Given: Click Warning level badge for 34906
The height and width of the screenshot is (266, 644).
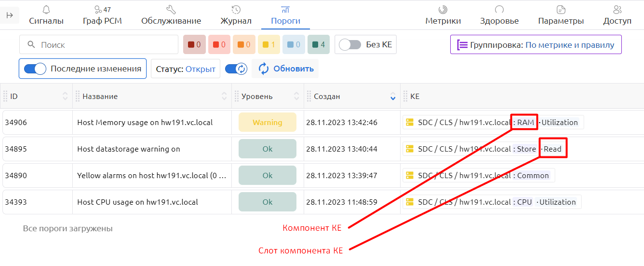Looking at the screenshot, I should (x=268, y=123).
